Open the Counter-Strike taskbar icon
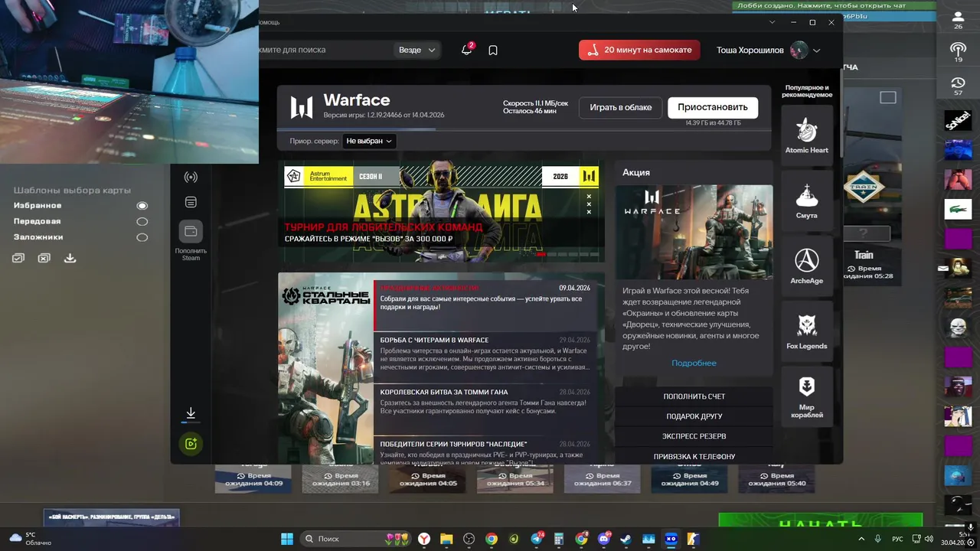 coord(694,539)
